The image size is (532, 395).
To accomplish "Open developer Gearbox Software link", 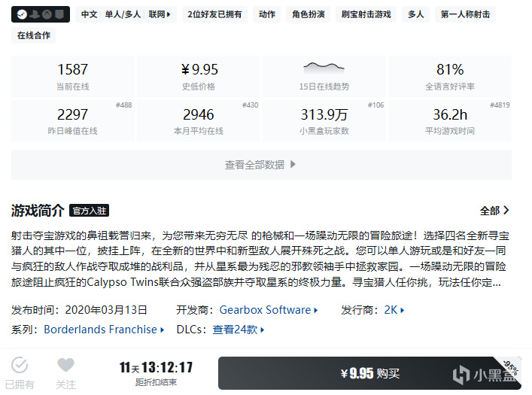I will [268, 310].
